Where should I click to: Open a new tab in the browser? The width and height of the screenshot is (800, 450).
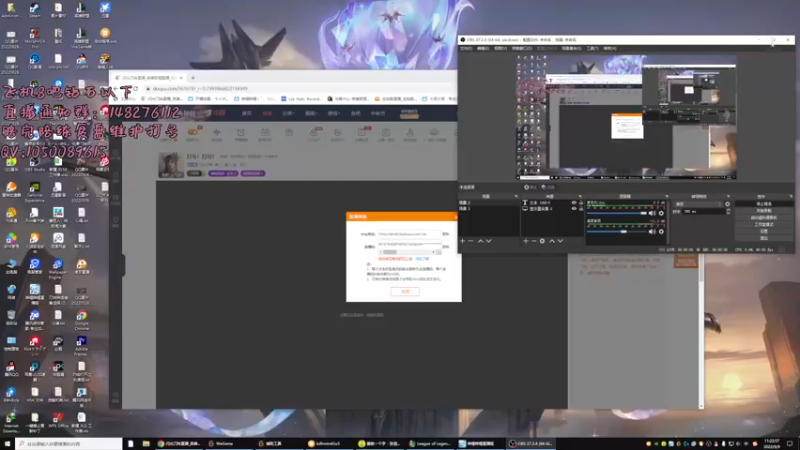pos(193,78)
